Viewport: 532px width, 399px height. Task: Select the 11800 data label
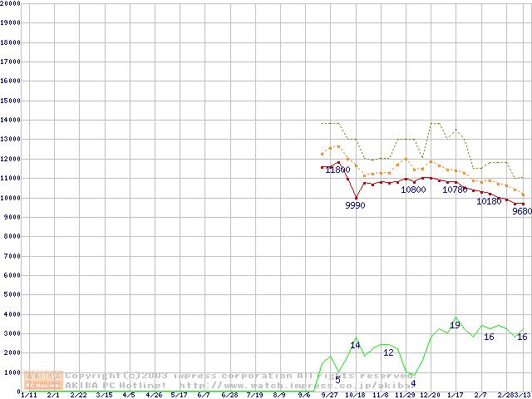337,170
